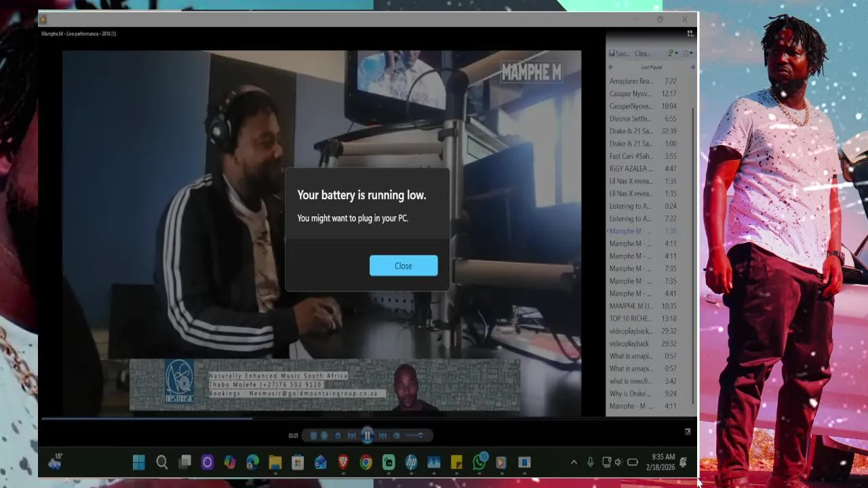The height and width of the screenshot is (488, 868).
Task: Open the HP app from the taskbar
Action: coord(411,462)
